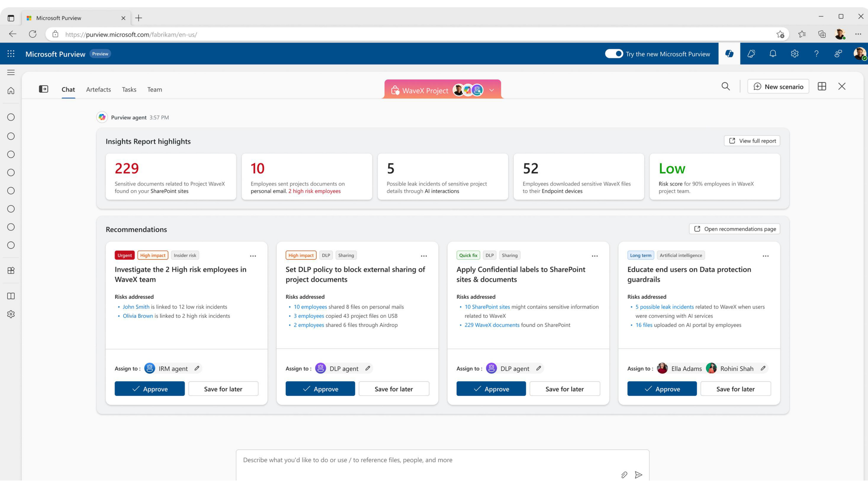Open the 3 employees link
The height and width of the screenshot is (488, 868).
tap(309, 316)
